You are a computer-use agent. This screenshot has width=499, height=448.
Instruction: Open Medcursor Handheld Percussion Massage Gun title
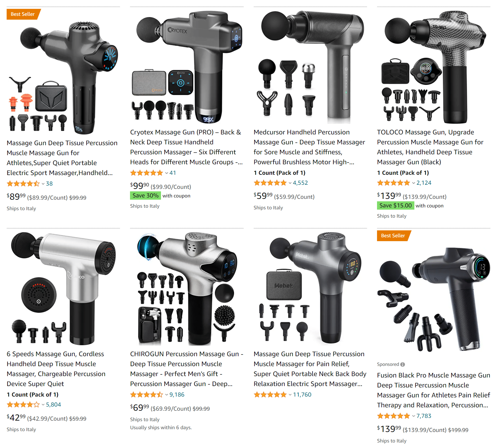coord(309,147)
